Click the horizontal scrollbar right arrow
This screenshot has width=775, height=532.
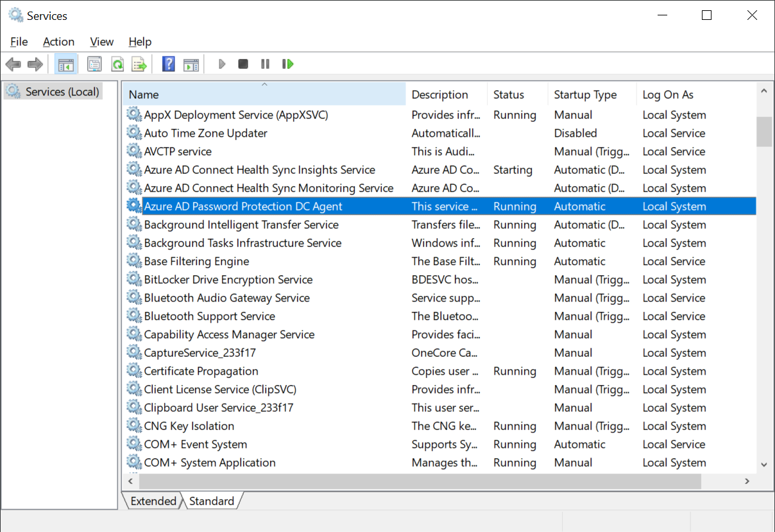pyautogui.click(x=747, y=481)
